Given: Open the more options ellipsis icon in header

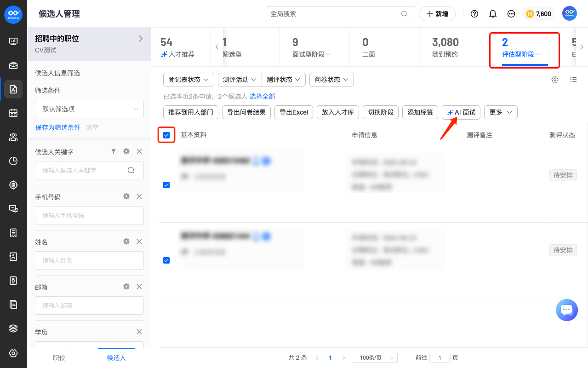Looking at the screenshot, I should point(511,14).
